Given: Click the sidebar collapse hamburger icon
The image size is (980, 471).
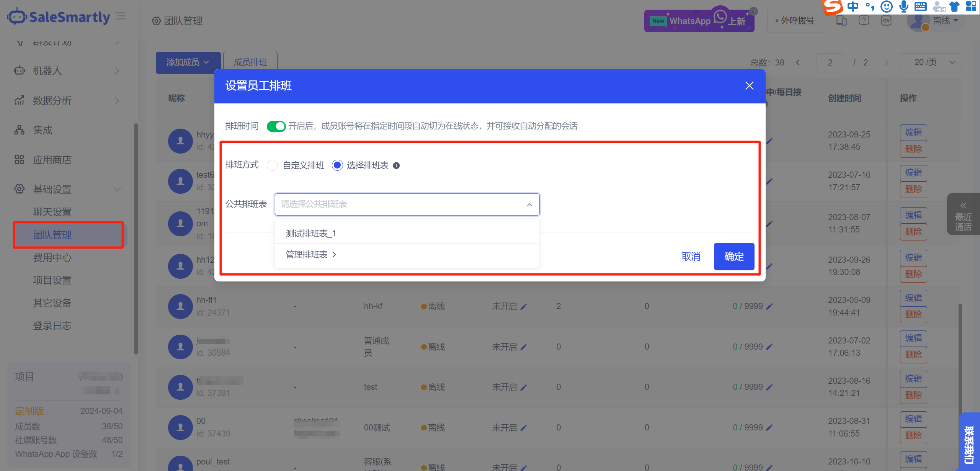Looking at the screenshot, I should (x=121, y=16).
